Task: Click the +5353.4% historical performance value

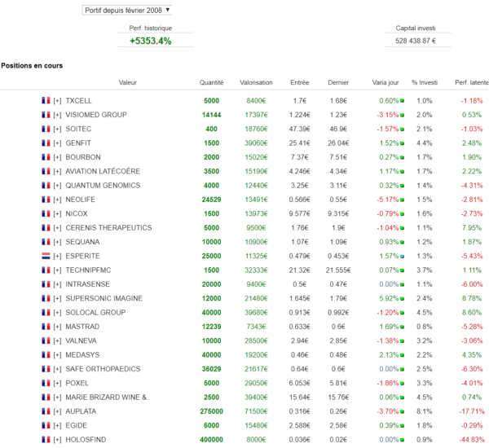Action: (151, 41)
